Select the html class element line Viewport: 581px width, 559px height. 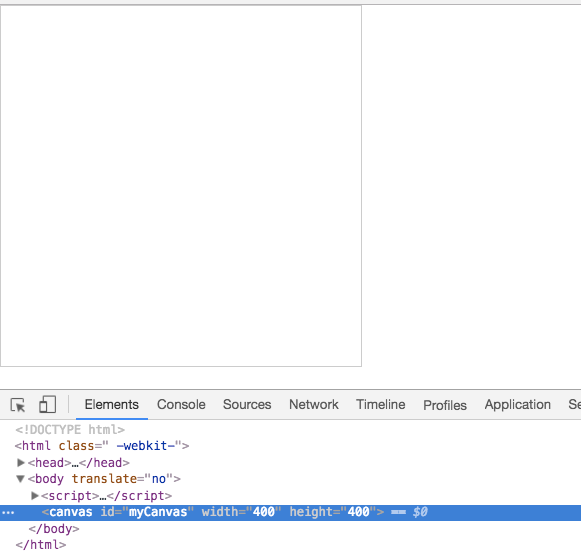tap(102, 446)
